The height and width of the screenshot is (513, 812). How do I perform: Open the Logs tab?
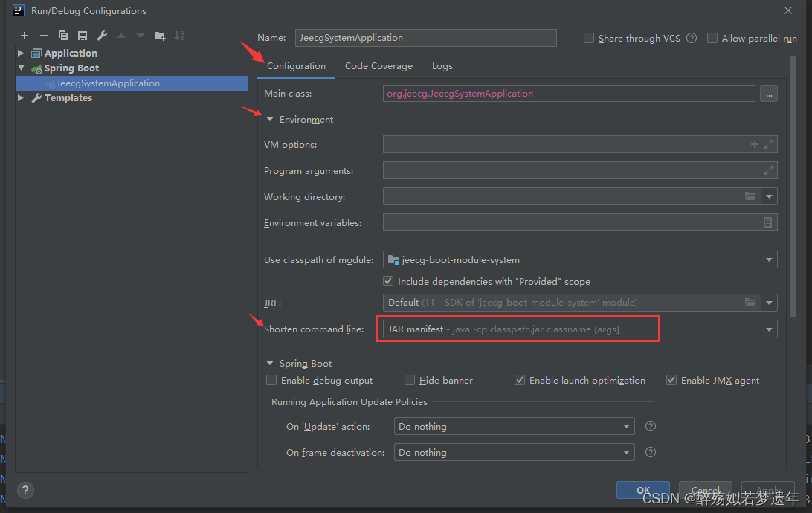coord(442,65)
